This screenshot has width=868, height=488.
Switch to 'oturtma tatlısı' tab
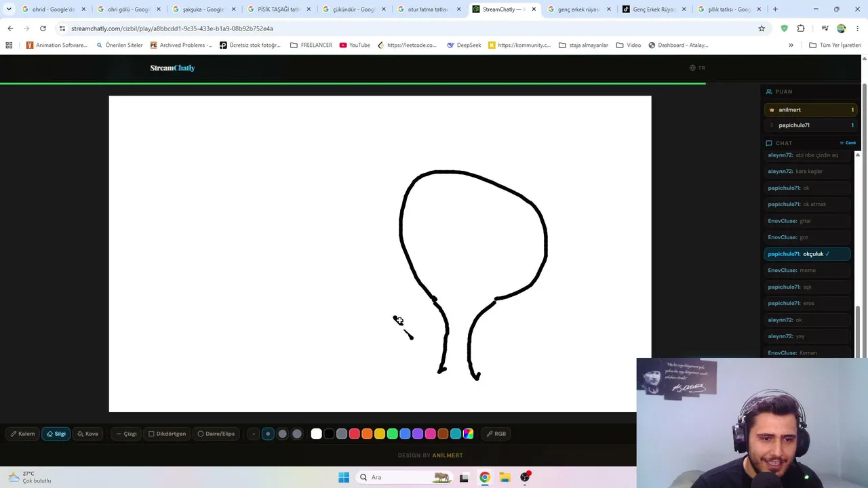(x=429, y=9)
